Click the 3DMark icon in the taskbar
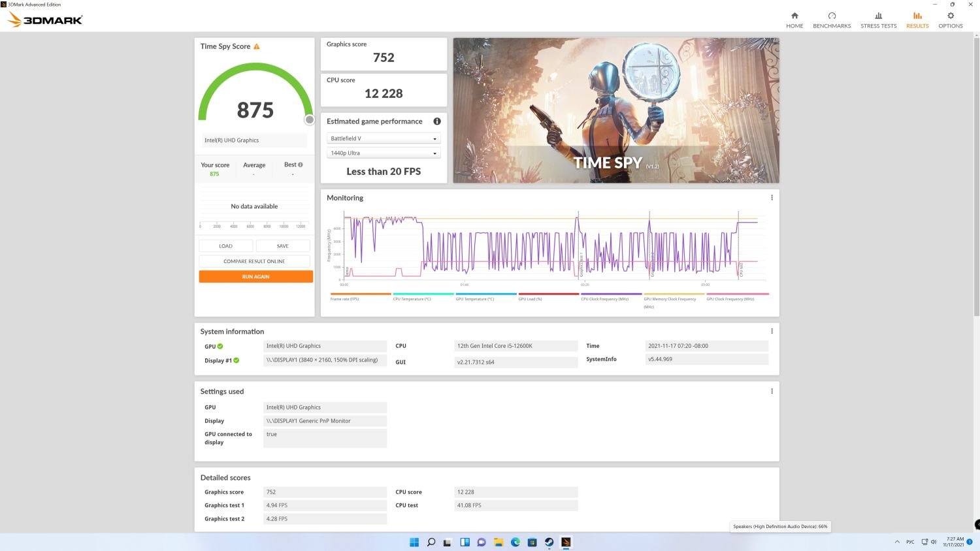Screen dimensions: 980x551 click(x=566, y=542)
